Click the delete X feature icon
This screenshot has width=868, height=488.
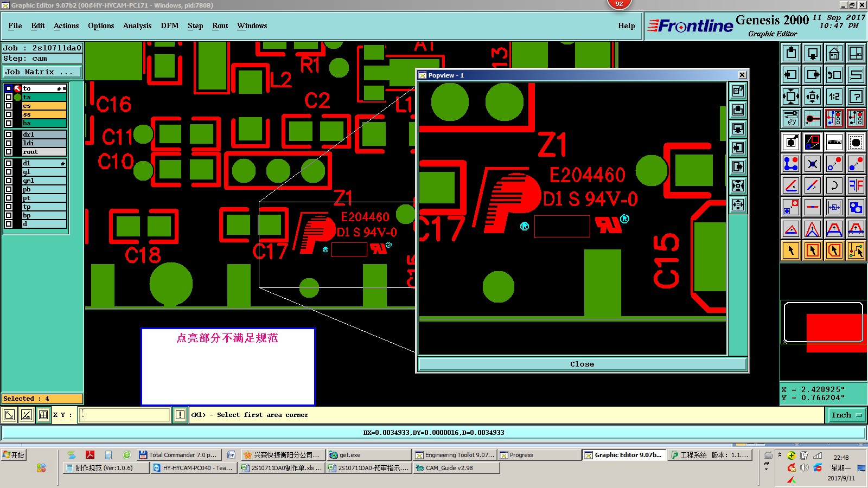(x=813, y=164)
